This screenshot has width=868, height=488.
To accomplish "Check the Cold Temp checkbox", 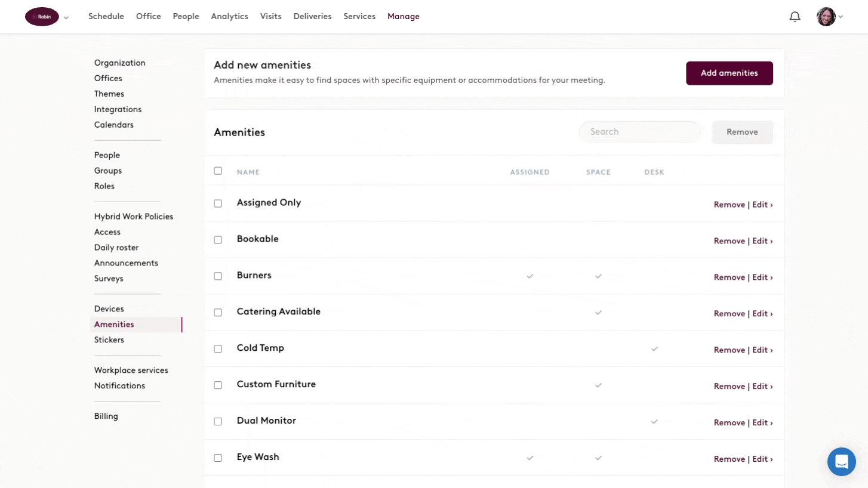I will pyautogui.click(x=218, y=349).
